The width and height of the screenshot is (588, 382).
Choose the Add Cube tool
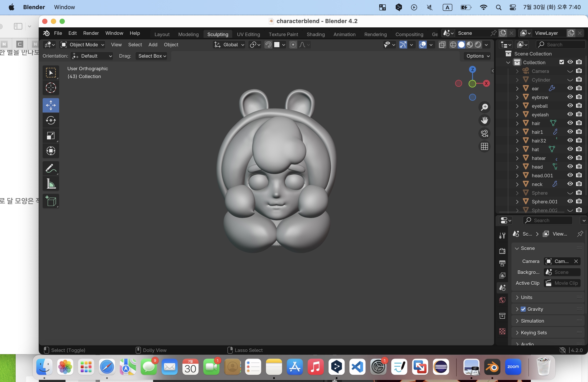(51, 201)
